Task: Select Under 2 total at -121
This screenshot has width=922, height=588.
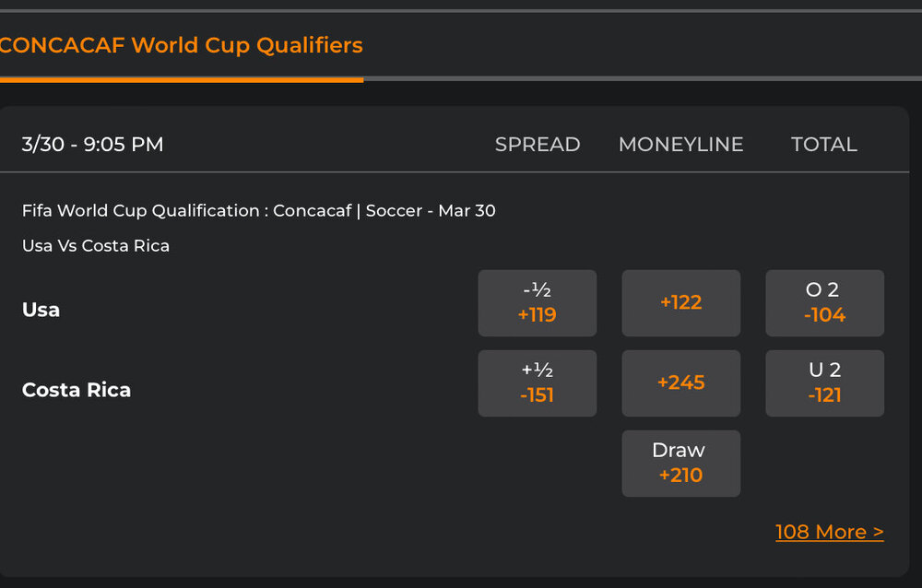Action: coord(824,383)
